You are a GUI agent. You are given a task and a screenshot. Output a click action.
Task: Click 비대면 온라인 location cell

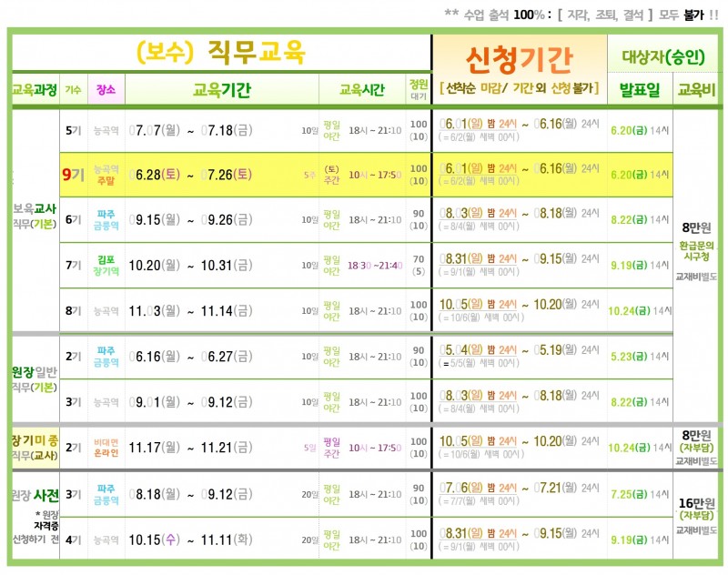(106, 448)
